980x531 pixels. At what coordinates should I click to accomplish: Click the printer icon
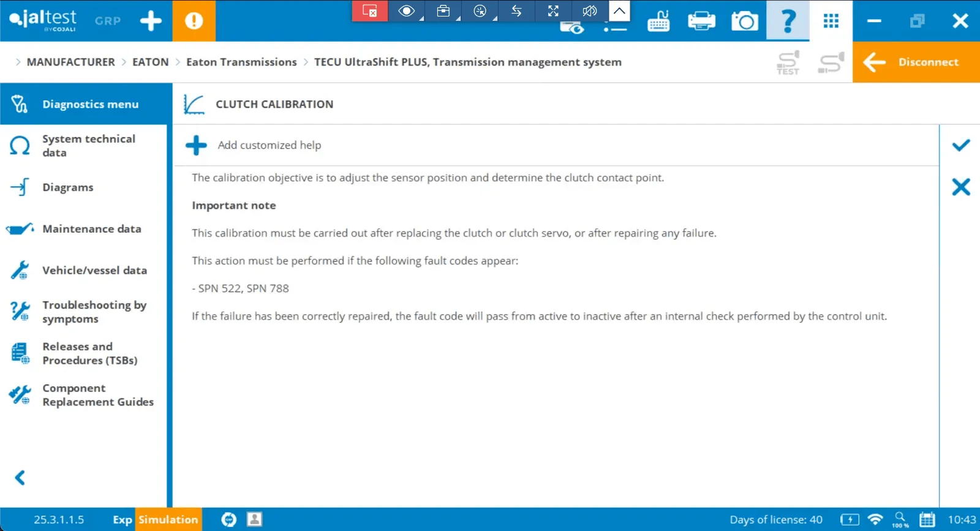(701, 21)
